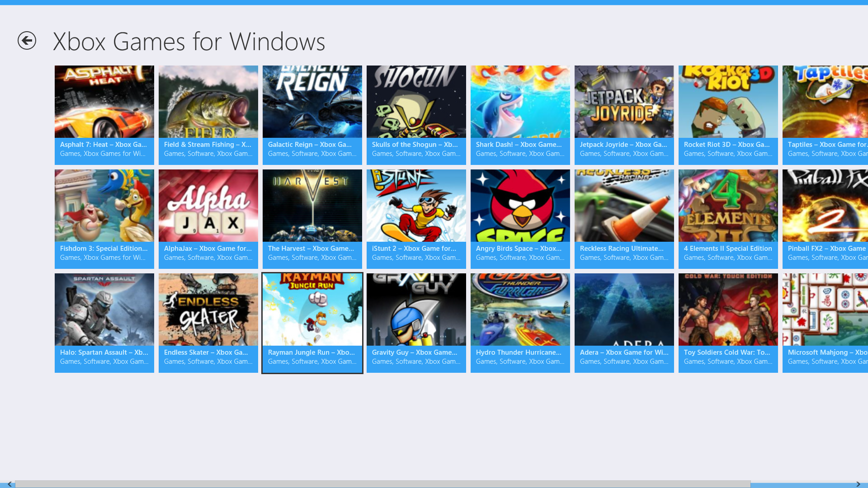This screenshot has width=868, height=488.
Task: Choose the Halo: Spartan Assault thumbnail
Action: coord(104,310)
